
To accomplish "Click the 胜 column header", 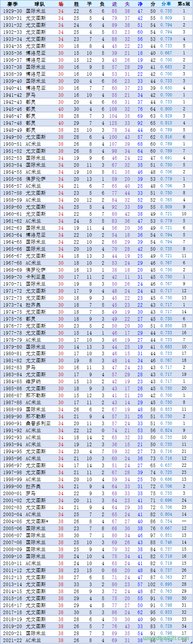I will pyautogui.click(x=77, y=4).
